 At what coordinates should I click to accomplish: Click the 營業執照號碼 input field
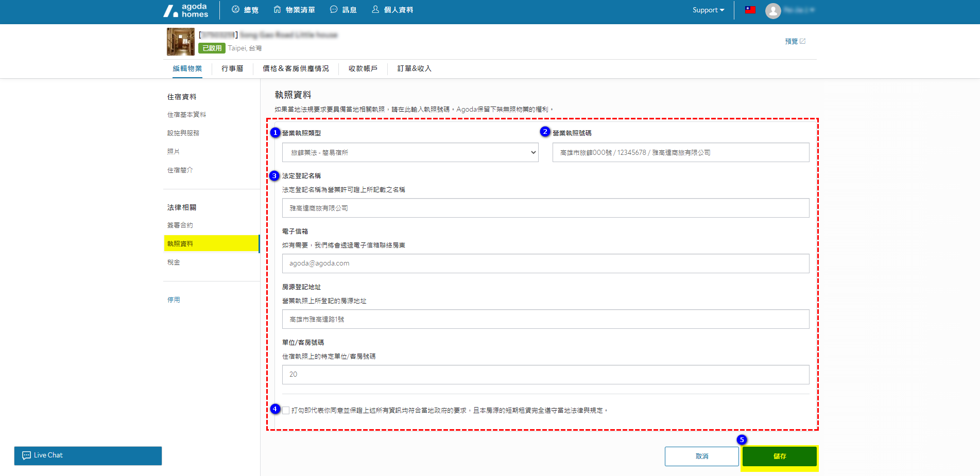[x=681, y=152]
